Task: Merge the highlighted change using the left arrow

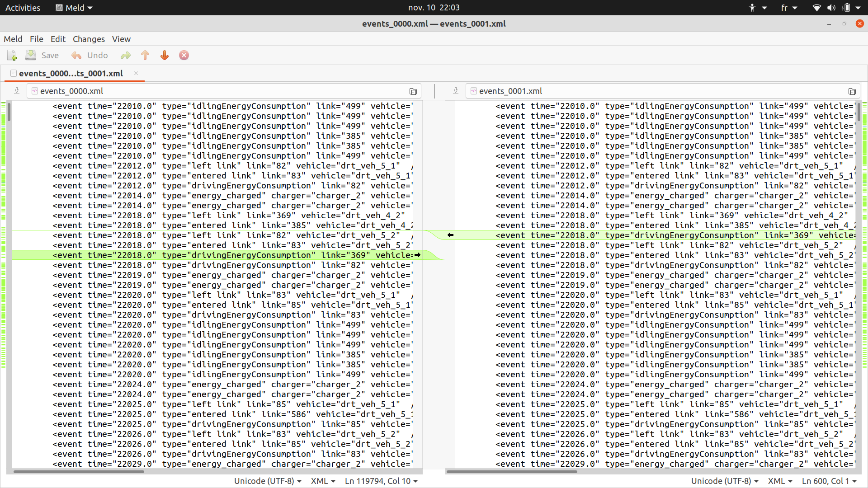Action: (451, 235)
